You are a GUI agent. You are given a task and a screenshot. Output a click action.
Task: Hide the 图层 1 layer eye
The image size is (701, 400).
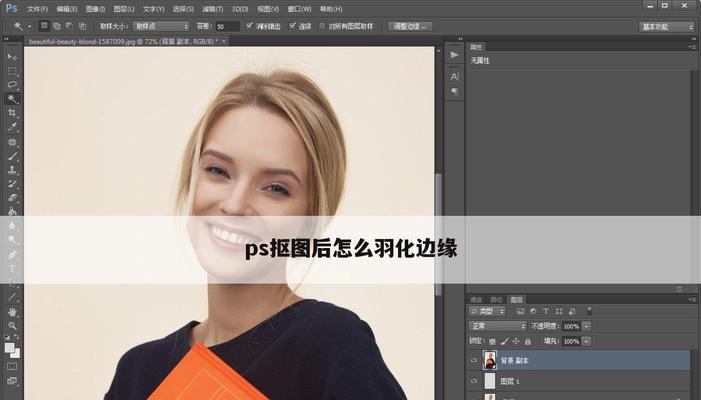(474, 381)
